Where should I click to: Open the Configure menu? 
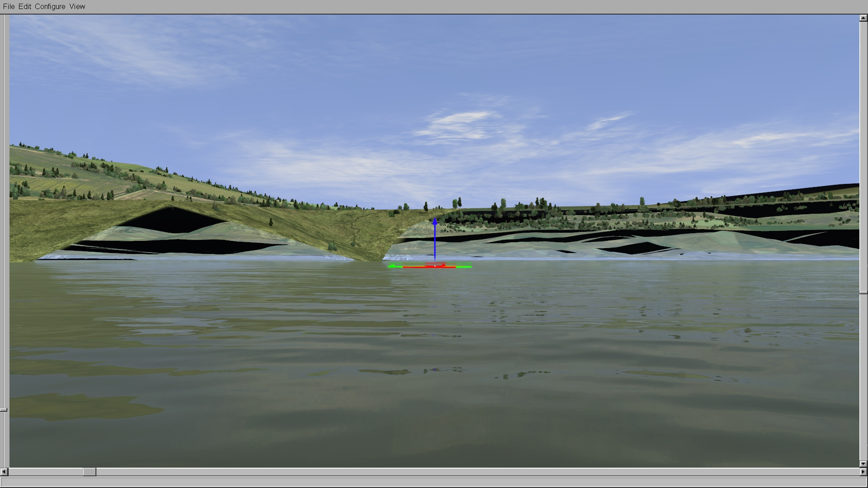50,6
